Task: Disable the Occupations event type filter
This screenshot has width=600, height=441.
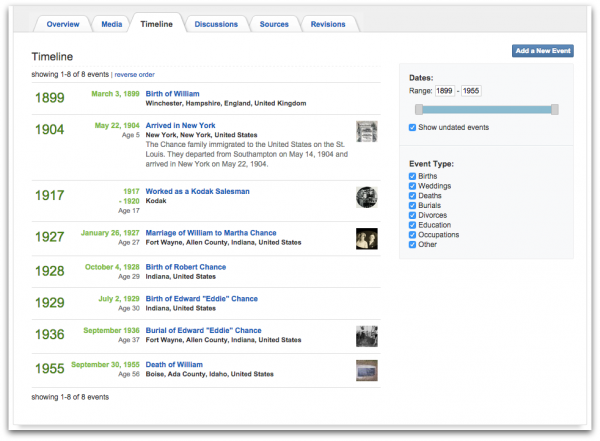Action: (x=412, y=235)
